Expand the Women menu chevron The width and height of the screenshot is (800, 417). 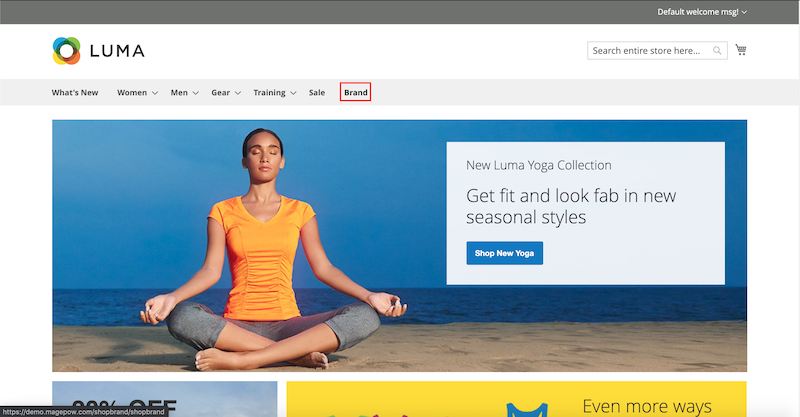pyautogui.click(x=155, y=93)
